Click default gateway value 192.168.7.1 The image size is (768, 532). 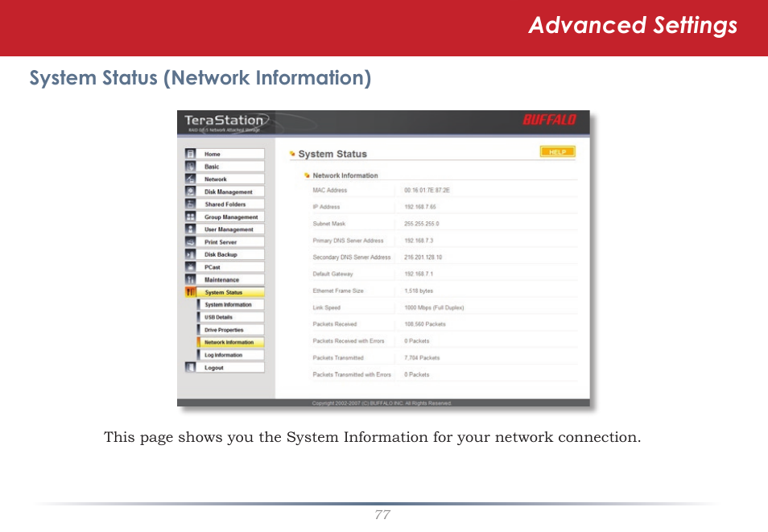(419, 274)
